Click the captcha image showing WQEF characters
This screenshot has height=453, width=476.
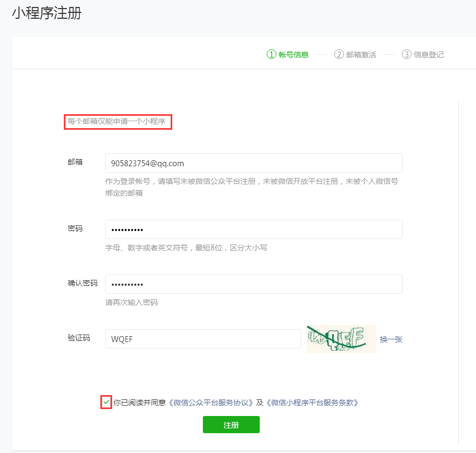tap(341, 338)
